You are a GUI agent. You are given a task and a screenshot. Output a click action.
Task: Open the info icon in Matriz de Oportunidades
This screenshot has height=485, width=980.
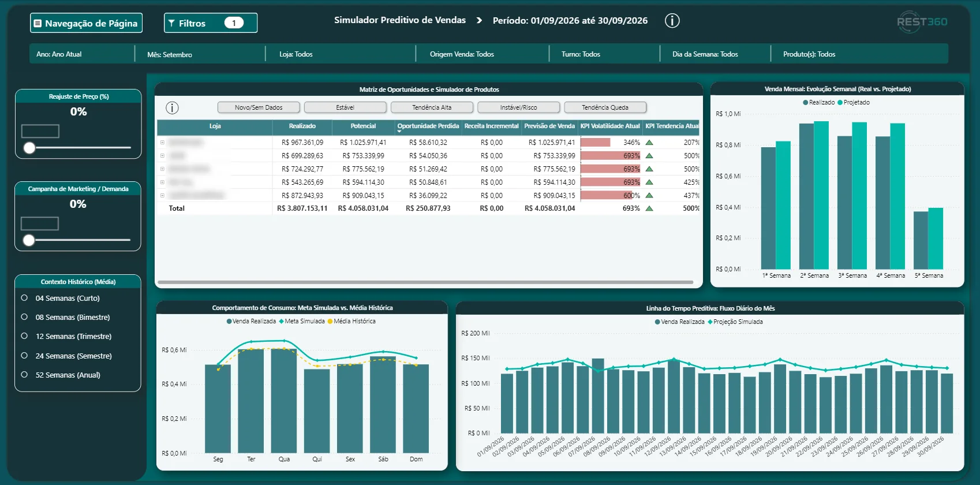coord(172,108)
